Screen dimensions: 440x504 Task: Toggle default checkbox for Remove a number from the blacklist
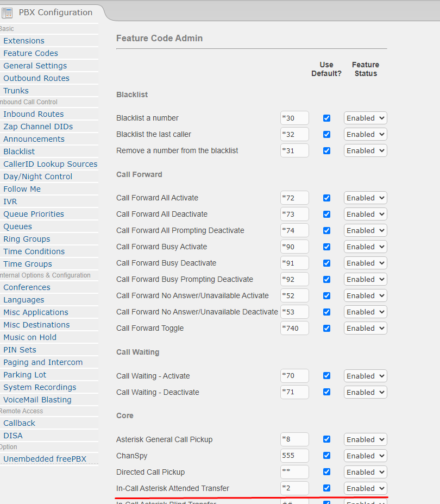[326, 151]
